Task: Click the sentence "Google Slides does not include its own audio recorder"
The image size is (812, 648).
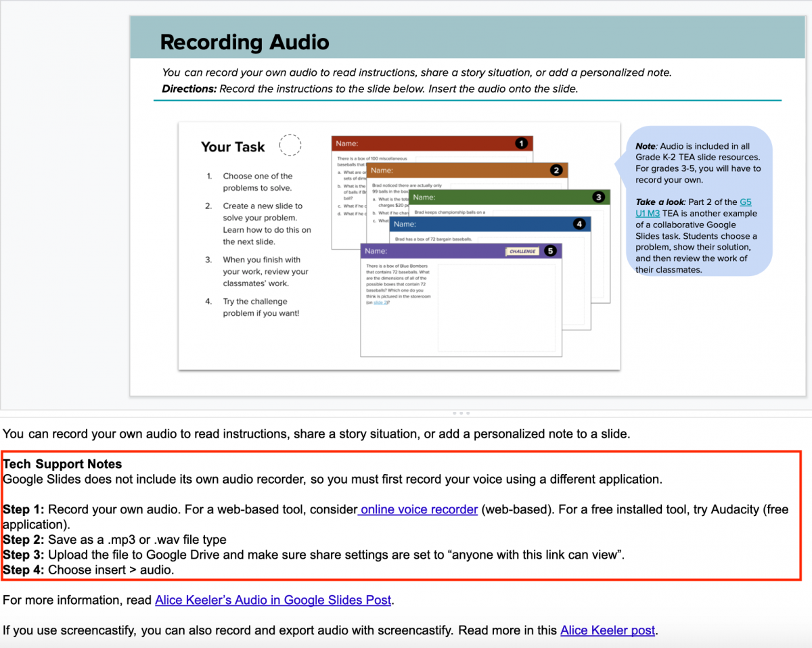Action: point(332,480)
